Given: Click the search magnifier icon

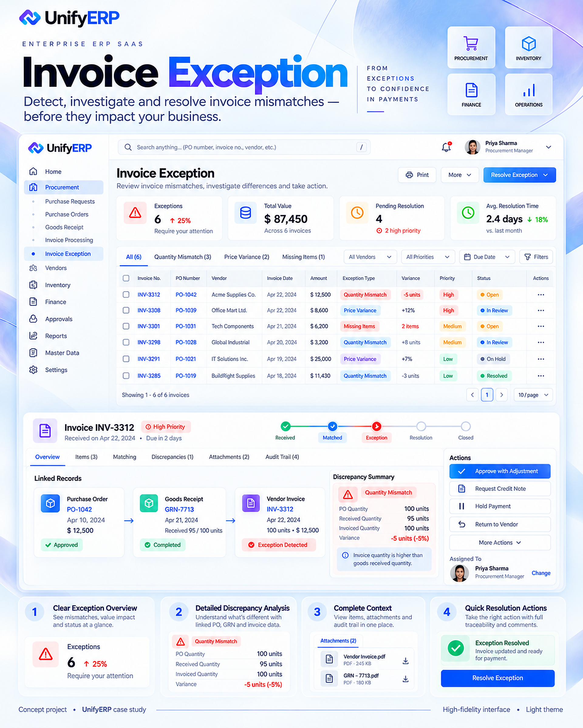Looking at the screenshot, I should (128, 147).
